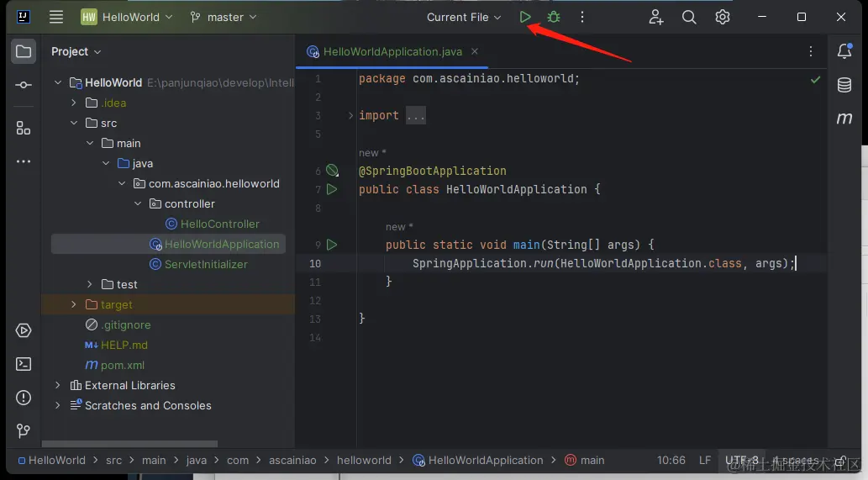
Task: Open IDE settings gear icon
Action: click(723, 17)
